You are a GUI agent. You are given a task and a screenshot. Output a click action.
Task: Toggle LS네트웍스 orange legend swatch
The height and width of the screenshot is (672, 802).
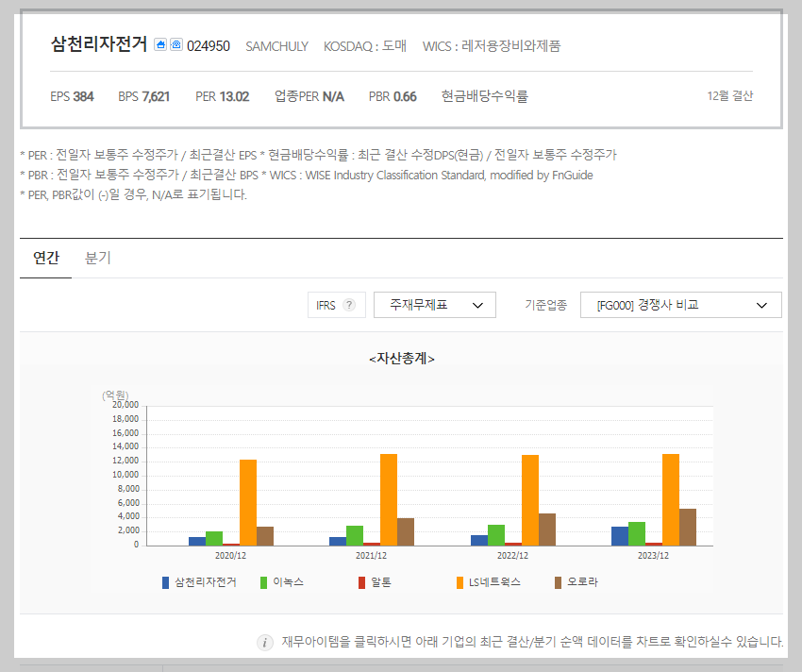[459, 582]
